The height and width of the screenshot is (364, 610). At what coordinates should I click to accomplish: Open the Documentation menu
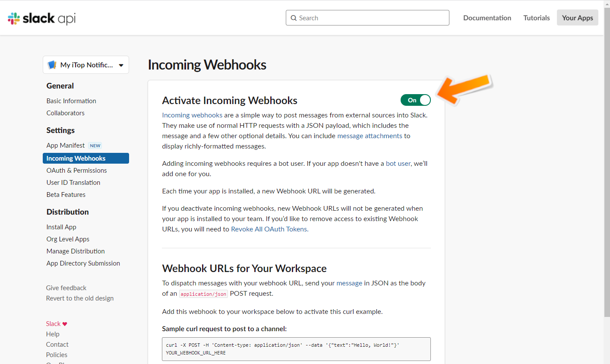(487, 18)
